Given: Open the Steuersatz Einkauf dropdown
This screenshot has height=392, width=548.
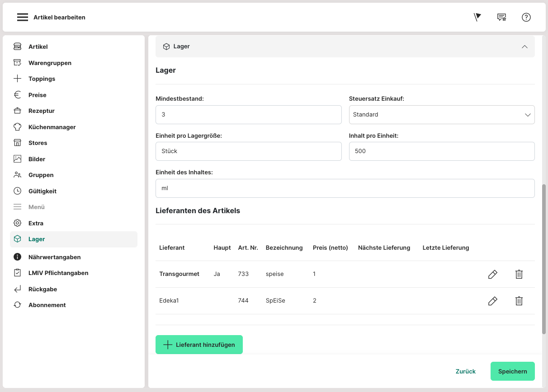Looking at the screenshot, I should [x=441, y=115].
